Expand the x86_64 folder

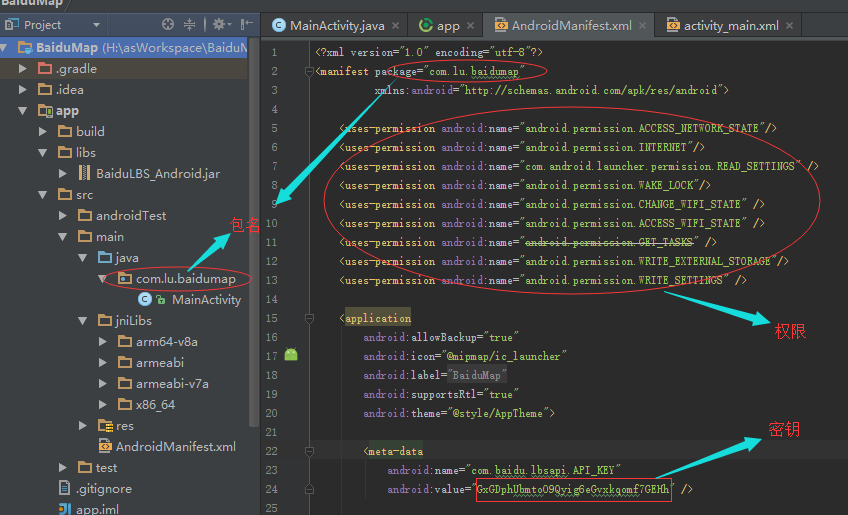(103, 405)
